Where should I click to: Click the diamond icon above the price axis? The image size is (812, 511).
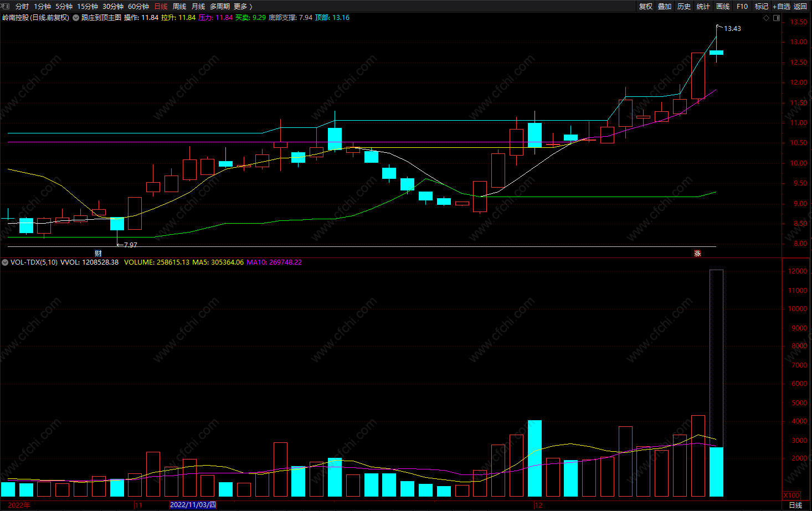coord(767,18)
